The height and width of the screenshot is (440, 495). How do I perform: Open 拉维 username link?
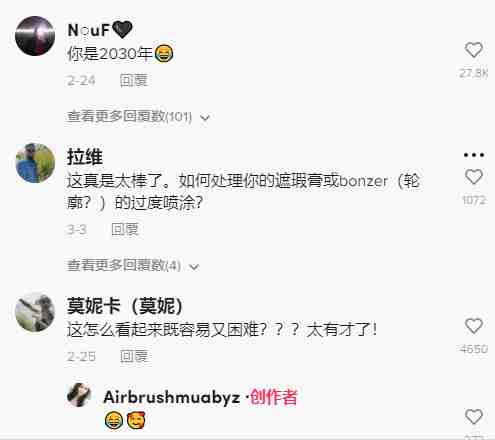coord(85,157)
